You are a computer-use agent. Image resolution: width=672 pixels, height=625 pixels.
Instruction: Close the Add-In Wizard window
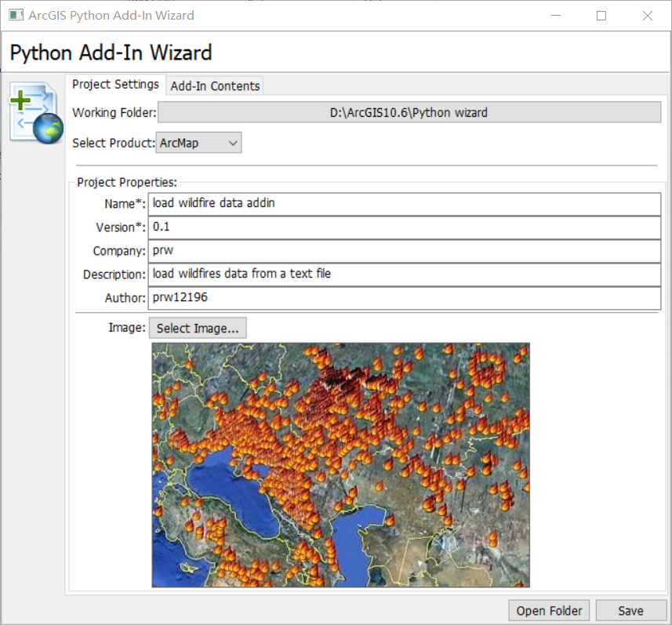[648, 16]
